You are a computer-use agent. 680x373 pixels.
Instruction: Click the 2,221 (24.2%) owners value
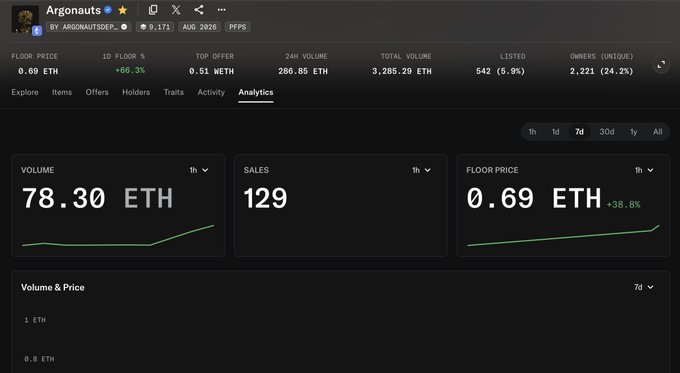tap(602, 71)
